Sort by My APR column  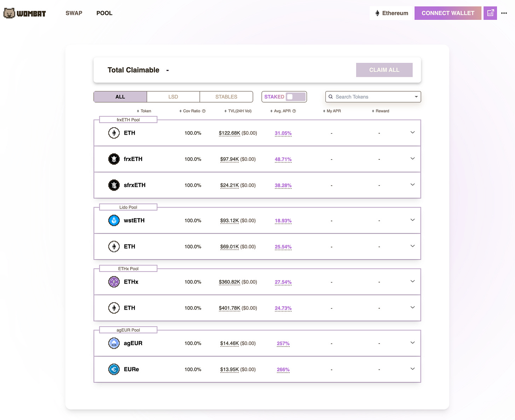coord(332,111)
